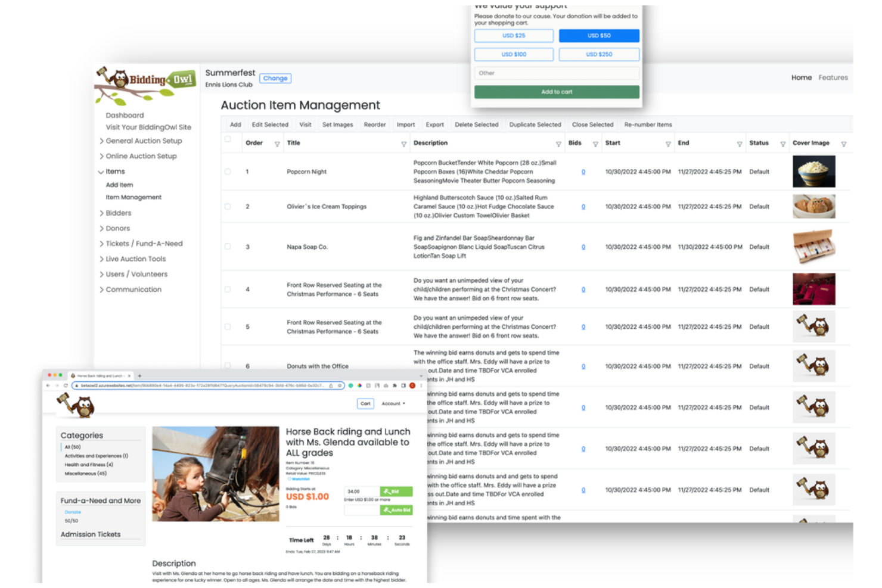The height and width of the screenshot is (588, 882).
Task: Check the Popcorn Night row checkbox
Action: pyautogui.click(x=228, y=172)
